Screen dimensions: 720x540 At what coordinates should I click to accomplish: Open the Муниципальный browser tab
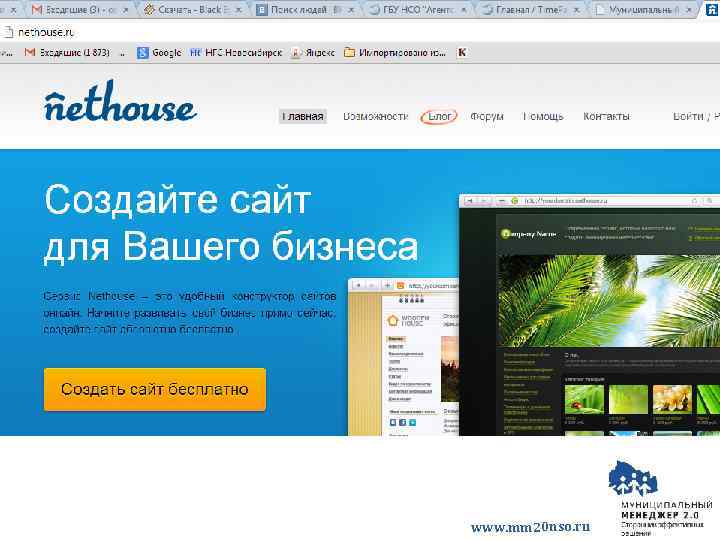pos(643,9)
